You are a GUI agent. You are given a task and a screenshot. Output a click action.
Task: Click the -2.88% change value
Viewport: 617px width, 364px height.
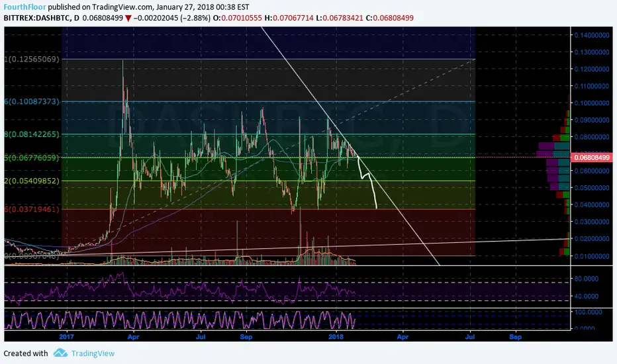[x=195, y=18]
